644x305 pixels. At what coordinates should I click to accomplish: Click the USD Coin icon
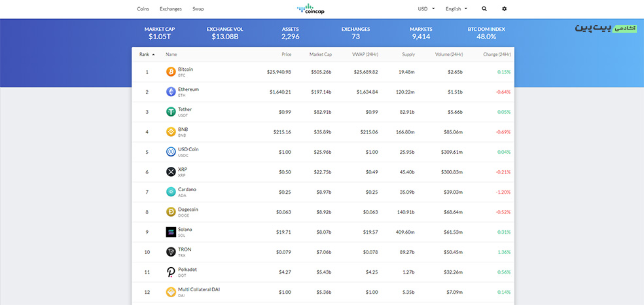[171, 152]
